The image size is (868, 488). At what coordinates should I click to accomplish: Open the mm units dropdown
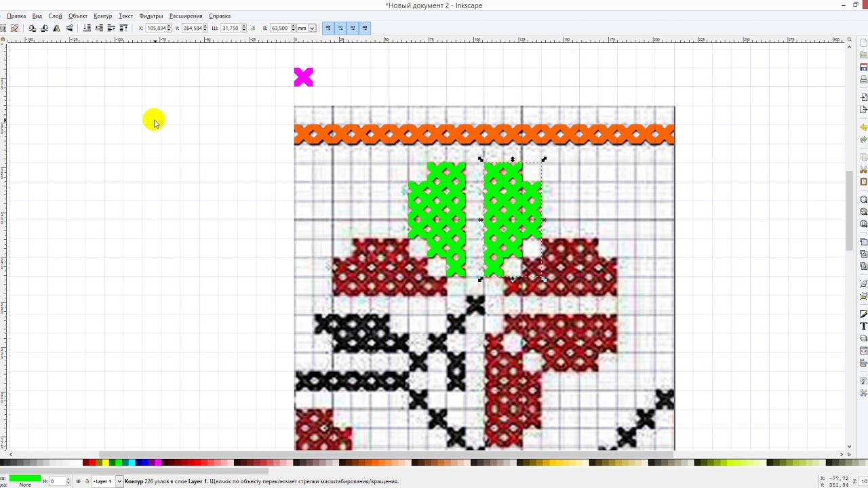[312, 28]
